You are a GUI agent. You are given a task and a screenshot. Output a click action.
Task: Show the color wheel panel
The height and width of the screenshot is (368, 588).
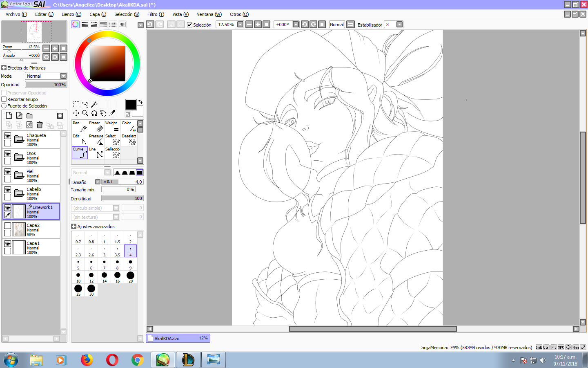click(76, 25)
